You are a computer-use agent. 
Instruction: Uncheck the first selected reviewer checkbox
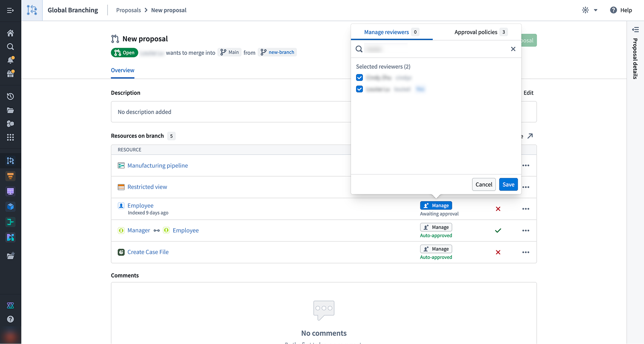359,77
